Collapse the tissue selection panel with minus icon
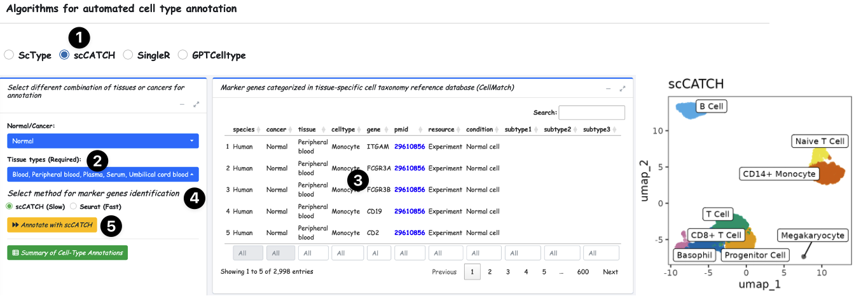 coord(183,104)
